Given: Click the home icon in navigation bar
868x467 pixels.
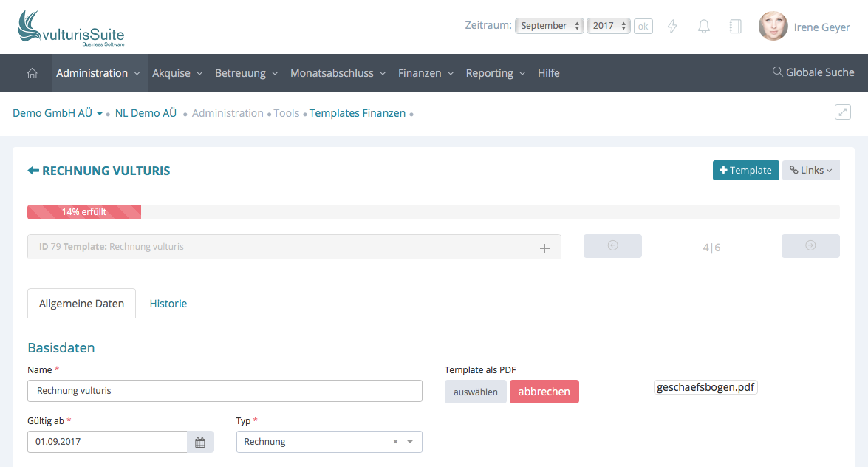Looking at the screenshot, I should tap(32, 73).
